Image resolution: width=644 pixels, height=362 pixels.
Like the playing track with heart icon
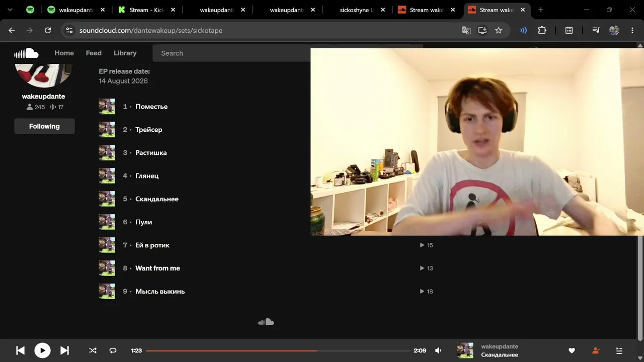click(572, 350)
